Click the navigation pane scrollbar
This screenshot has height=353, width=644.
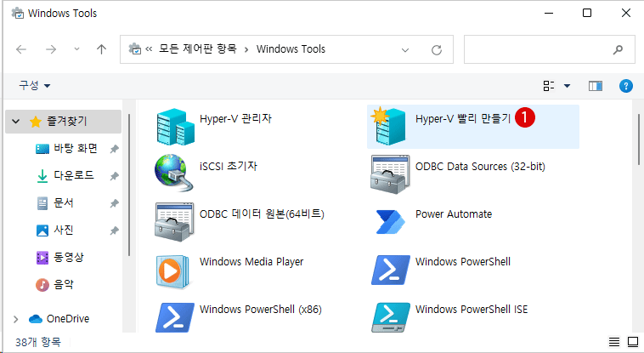[x=129, y=185]
